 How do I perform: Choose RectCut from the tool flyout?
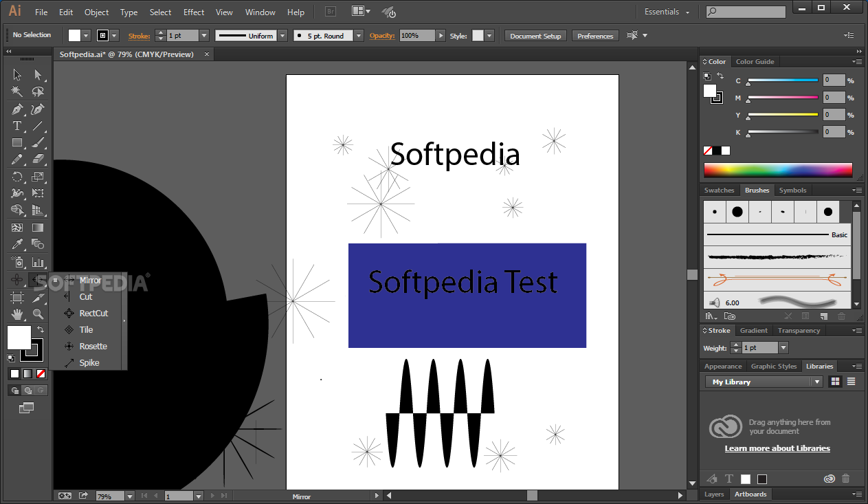pos(93,314)
